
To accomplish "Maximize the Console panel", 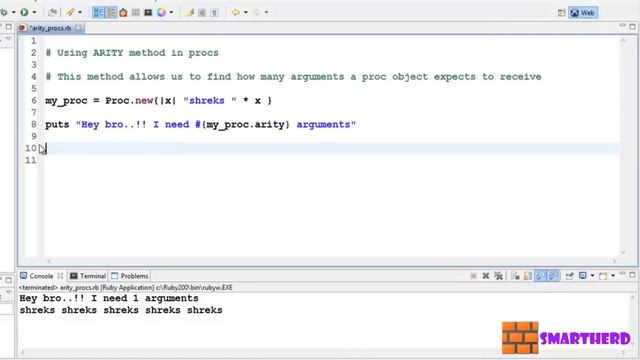I will (632, 275).
